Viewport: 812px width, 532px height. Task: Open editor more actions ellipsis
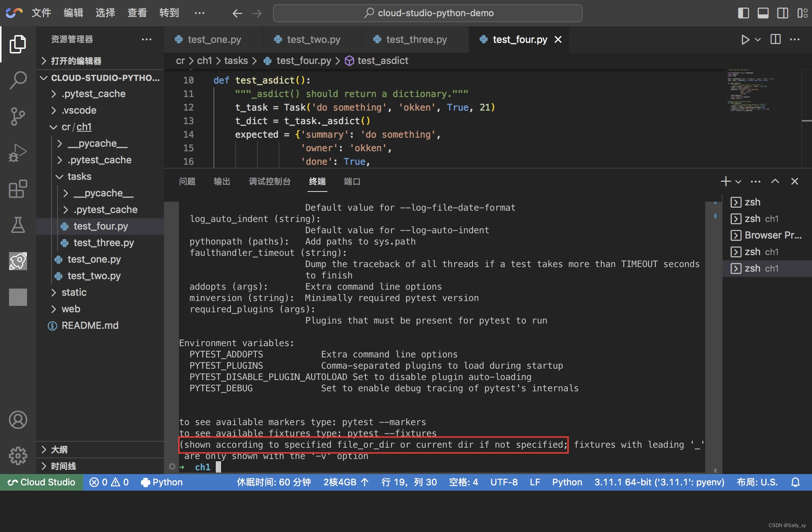[795, 39]
